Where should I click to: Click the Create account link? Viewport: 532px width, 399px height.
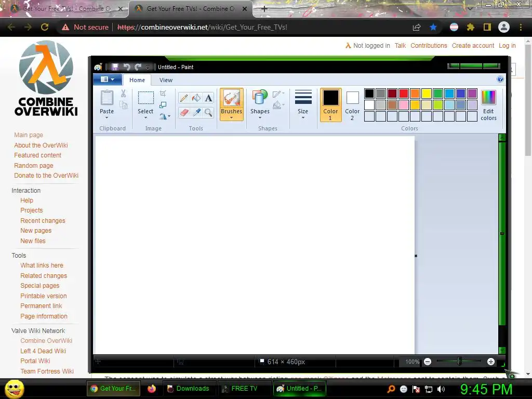[473, 46]
